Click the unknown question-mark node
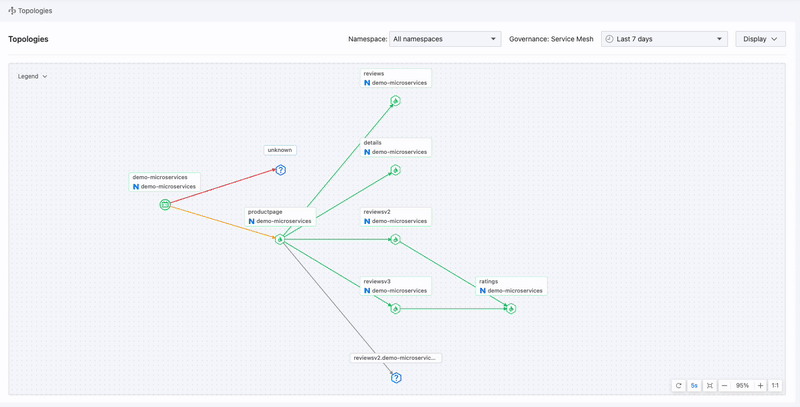Viewport: 800px width, 407px height. coord(280,170)
